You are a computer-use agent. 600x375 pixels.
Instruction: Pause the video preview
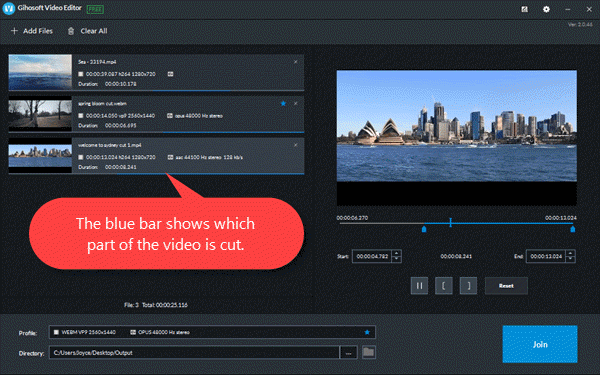[419, 285]
